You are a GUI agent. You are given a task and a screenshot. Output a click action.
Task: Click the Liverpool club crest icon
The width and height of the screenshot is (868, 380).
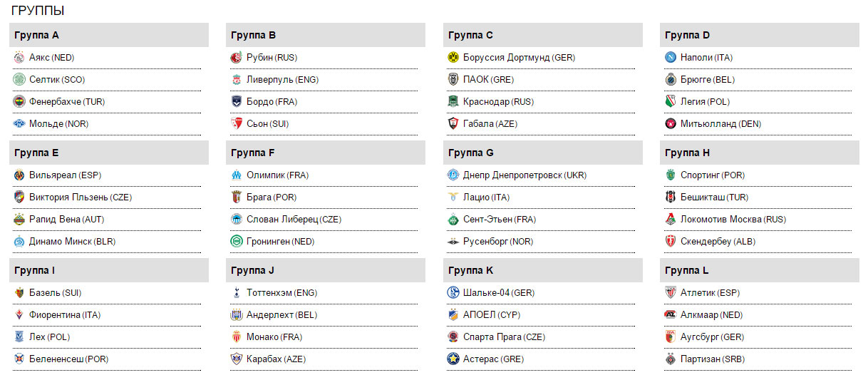[x=237, y=80]
